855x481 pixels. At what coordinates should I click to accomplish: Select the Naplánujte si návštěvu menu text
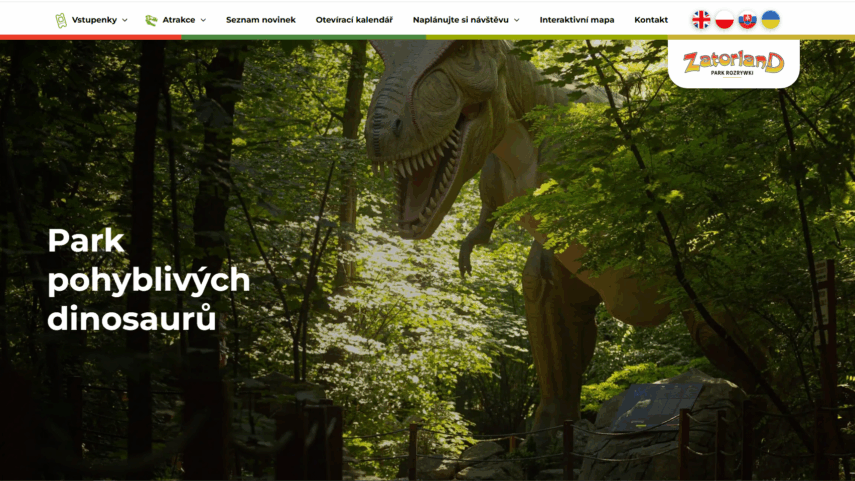461,20
